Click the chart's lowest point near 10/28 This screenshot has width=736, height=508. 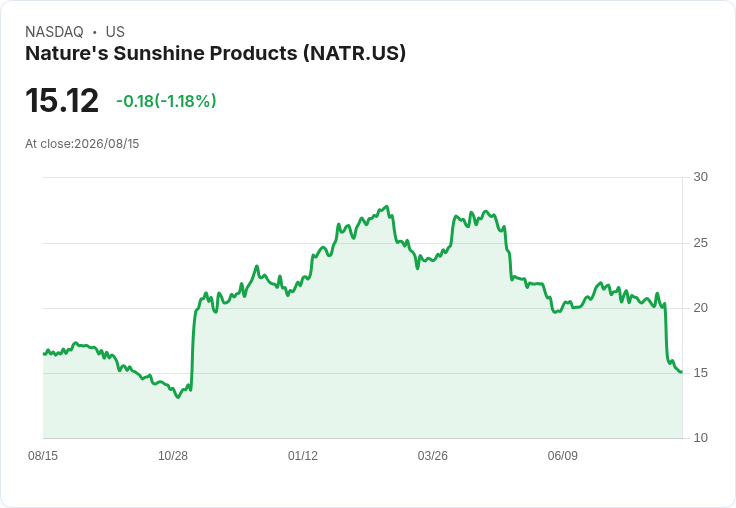[177, 397]
